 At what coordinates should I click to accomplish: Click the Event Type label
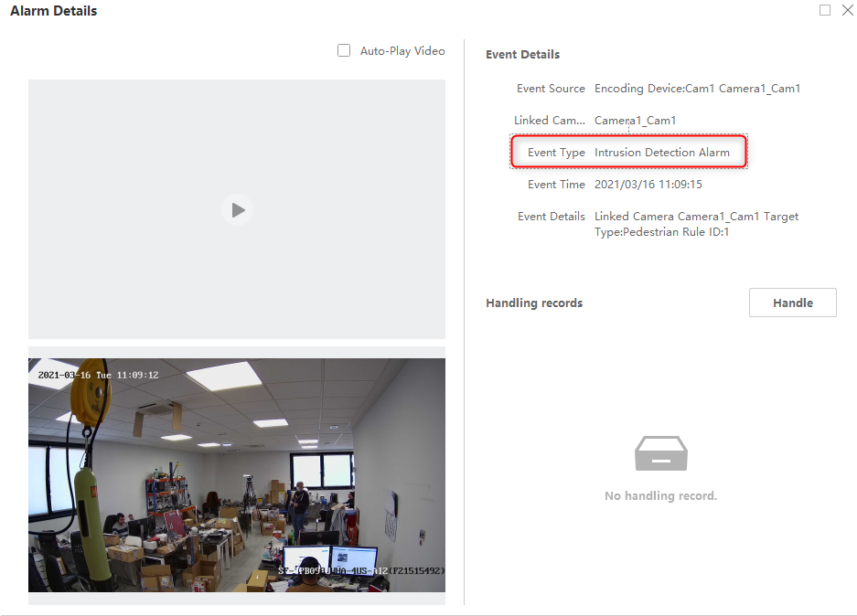click(x=556, y=153)
